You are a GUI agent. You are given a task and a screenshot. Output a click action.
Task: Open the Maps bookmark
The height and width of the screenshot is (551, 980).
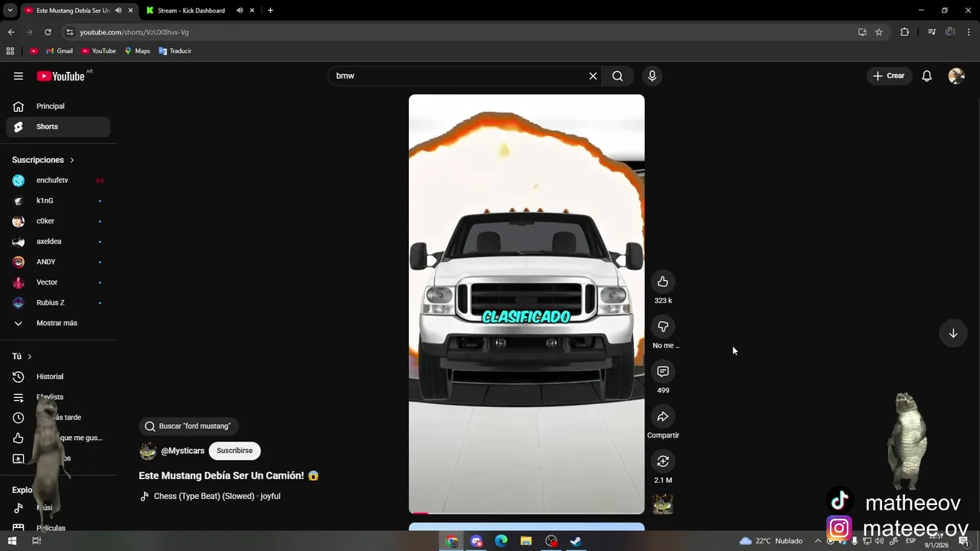pos(137,51)
